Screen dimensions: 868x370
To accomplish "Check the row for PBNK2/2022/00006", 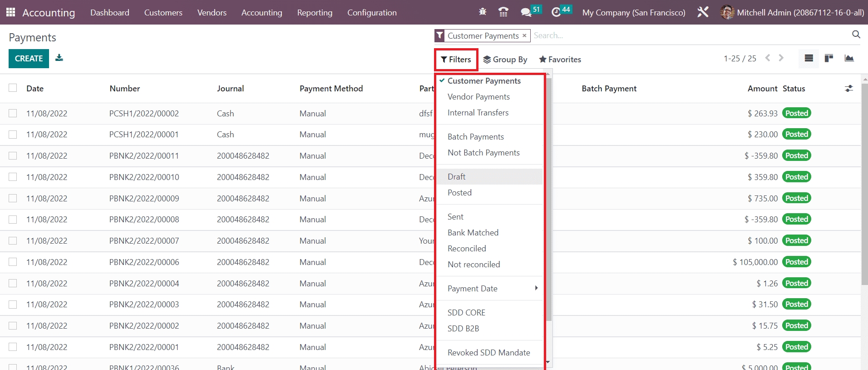I will pos(13,262).
